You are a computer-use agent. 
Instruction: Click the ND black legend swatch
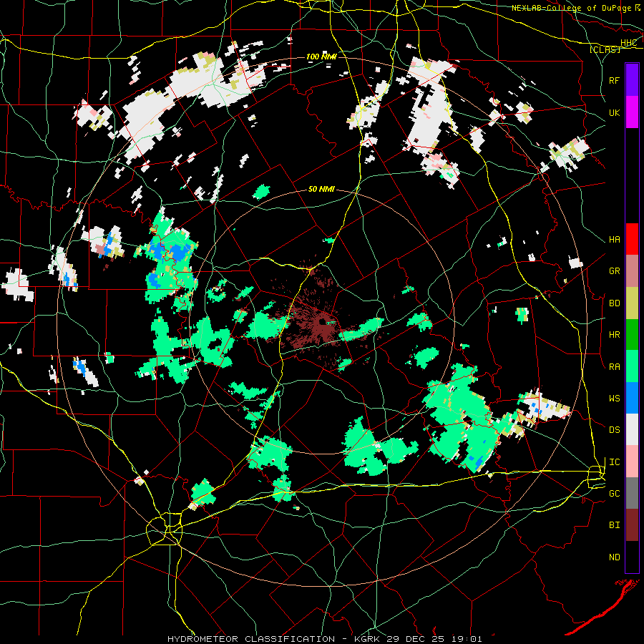632,557
